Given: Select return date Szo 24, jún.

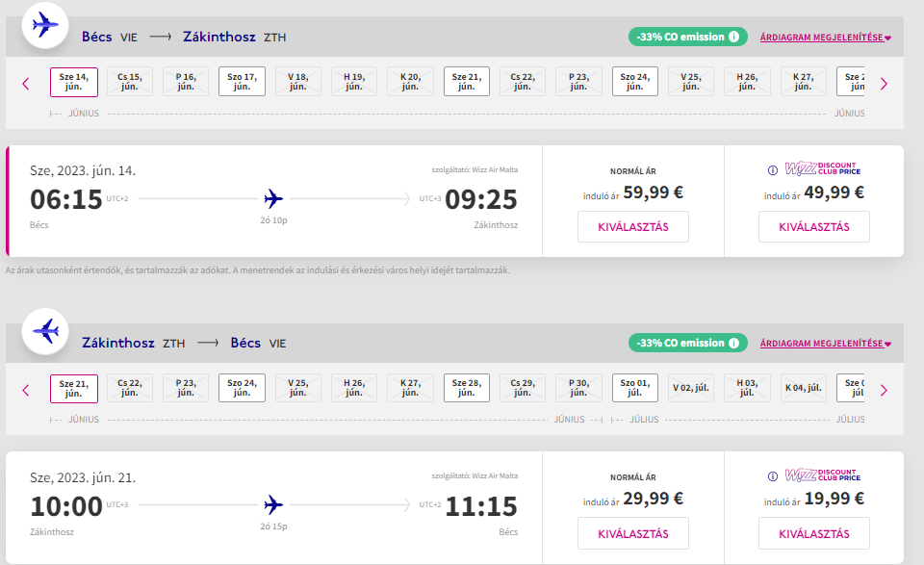Looking at the screenshot, I should pos(242,388).
